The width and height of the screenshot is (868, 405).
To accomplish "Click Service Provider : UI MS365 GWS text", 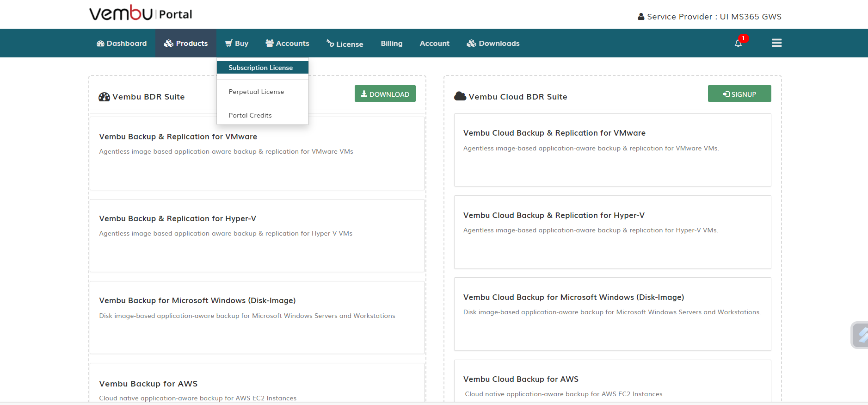I will pyautogui.click(x=714, y=17).
